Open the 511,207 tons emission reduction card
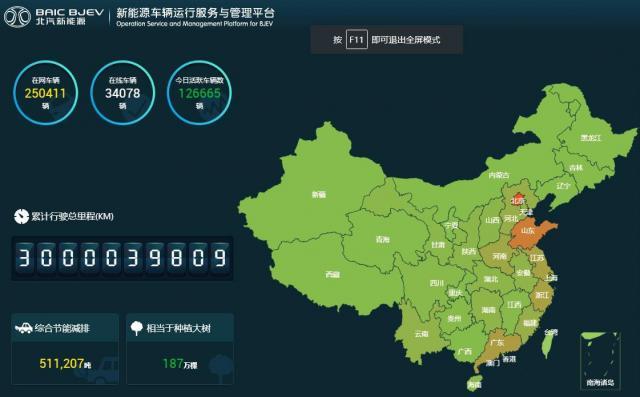 click(65, 349)
